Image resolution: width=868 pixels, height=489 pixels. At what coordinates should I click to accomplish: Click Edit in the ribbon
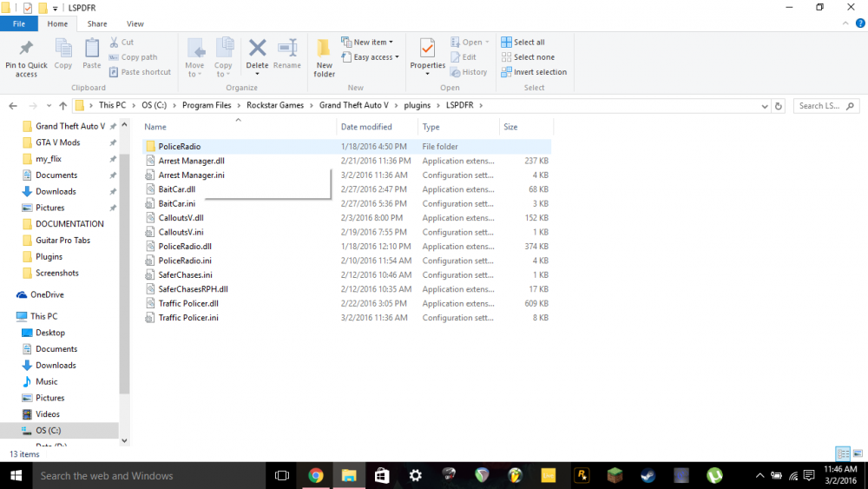tap(464, 57)
